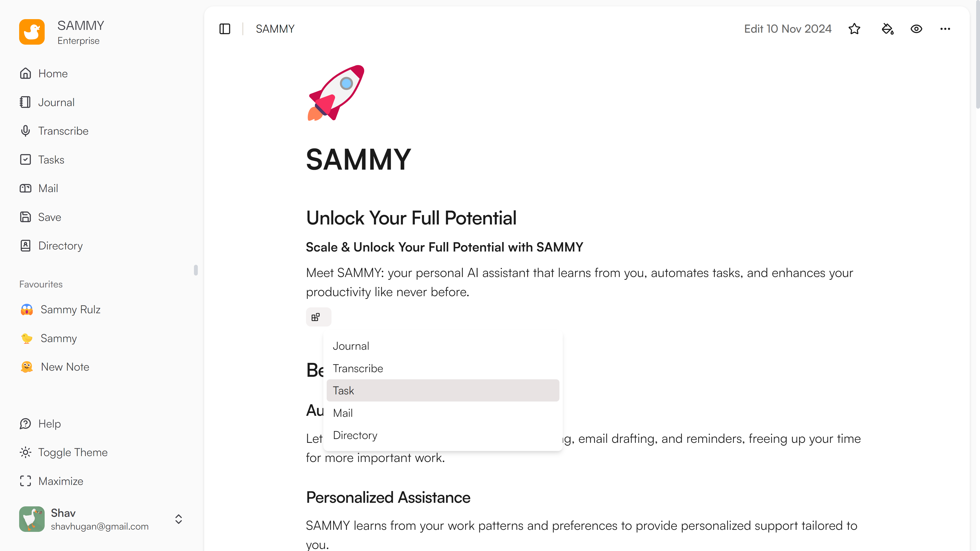
Task: Click the Home icon in sidebar
Action: 26,73
